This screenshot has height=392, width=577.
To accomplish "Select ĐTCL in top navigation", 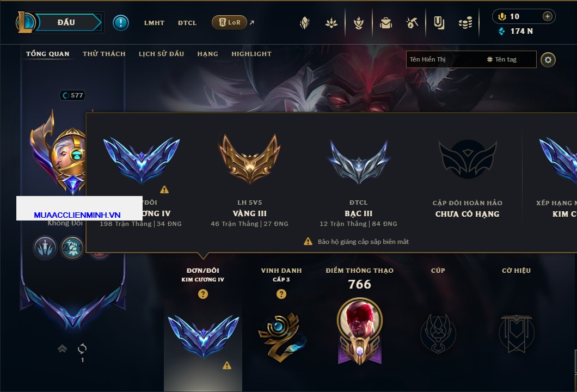I will 187,23.
